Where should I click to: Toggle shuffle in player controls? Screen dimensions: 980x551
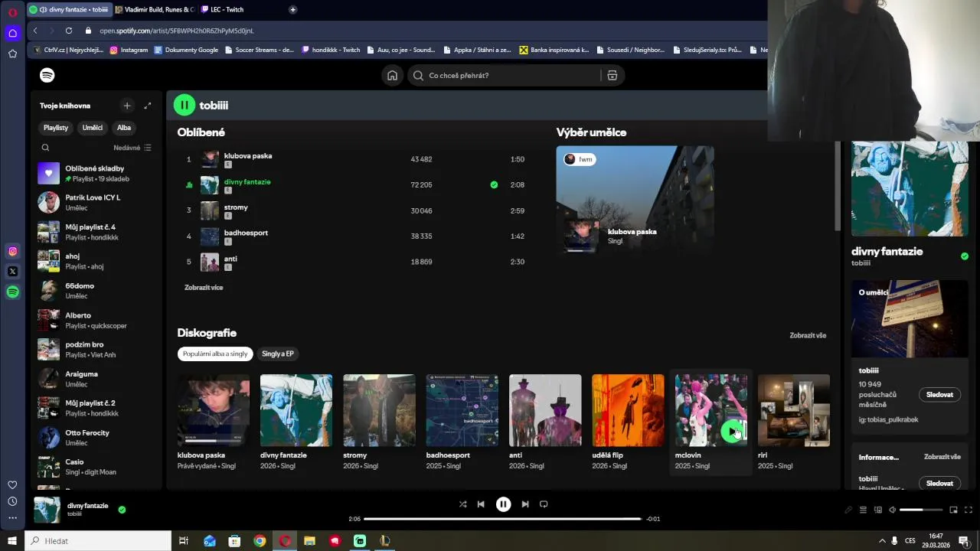click(x=462, y=504)
